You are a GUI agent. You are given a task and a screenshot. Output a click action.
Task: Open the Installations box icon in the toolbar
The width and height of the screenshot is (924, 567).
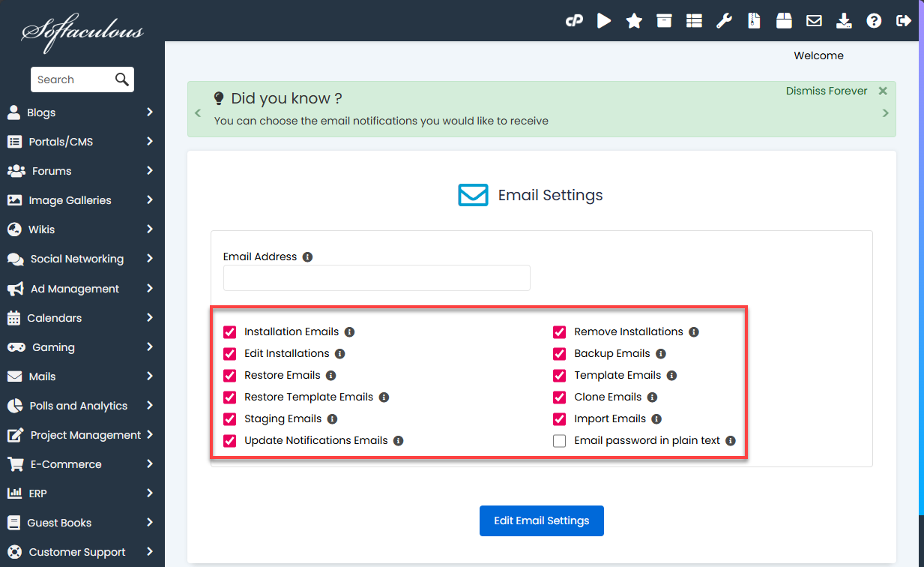[664, 21]
